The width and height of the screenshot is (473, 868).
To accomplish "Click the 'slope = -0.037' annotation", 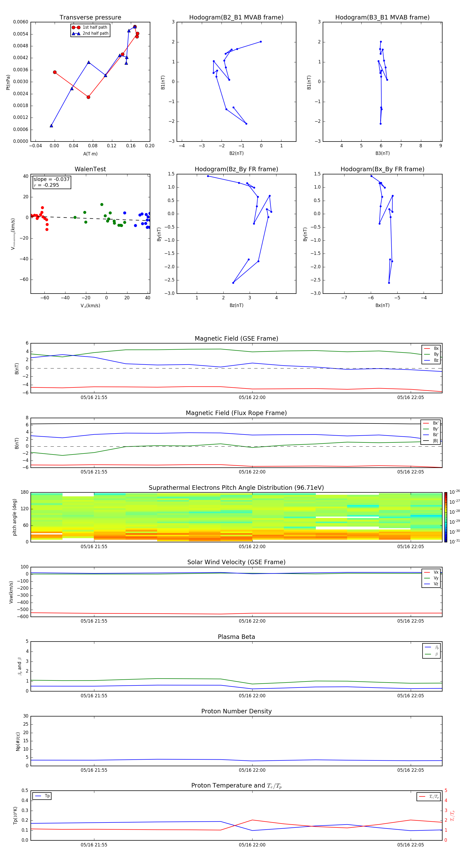I will coord(52,179).
